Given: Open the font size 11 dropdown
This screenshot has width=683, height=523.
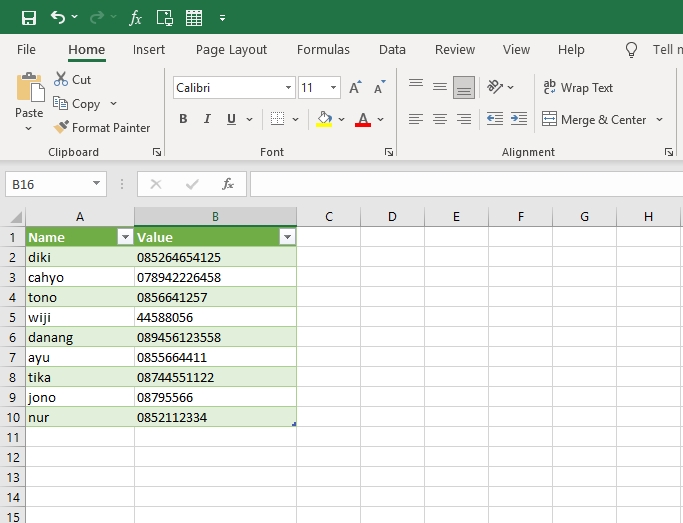Looking at the screenshot, I should (333, 88).
